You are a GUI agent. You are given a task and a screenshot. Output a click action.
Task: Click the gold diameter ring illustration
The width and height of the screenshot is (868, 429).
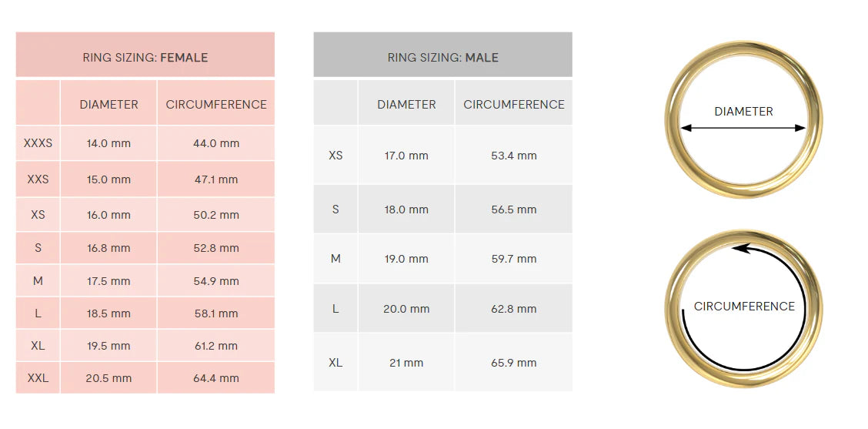coord(743,119)
